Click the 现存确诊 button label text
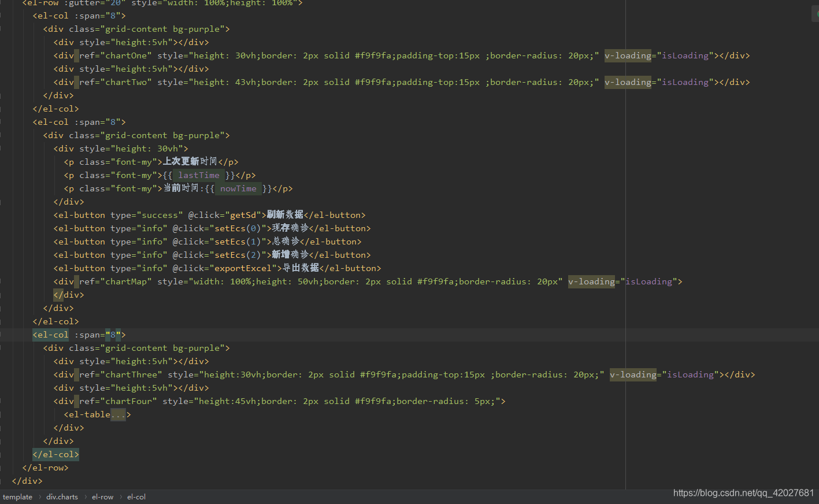Viewport: 819px width, 504px height. [290, 228]
